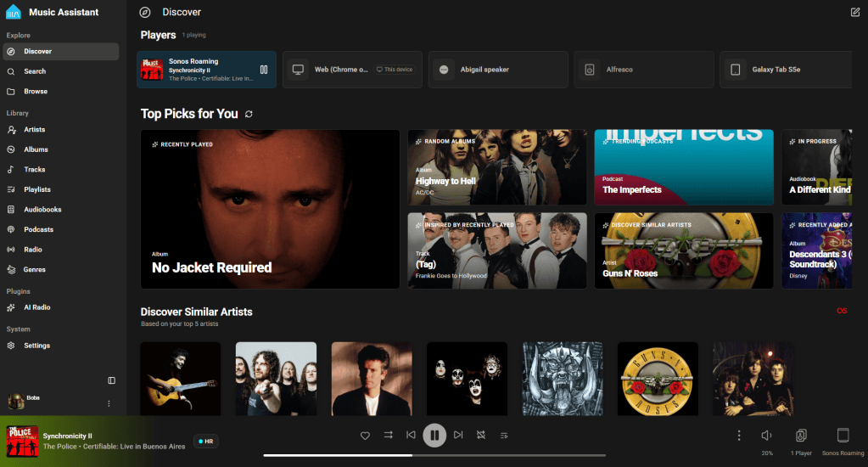Select the Web (Chrome) player

pyautogui.click(x=352, y=70)
